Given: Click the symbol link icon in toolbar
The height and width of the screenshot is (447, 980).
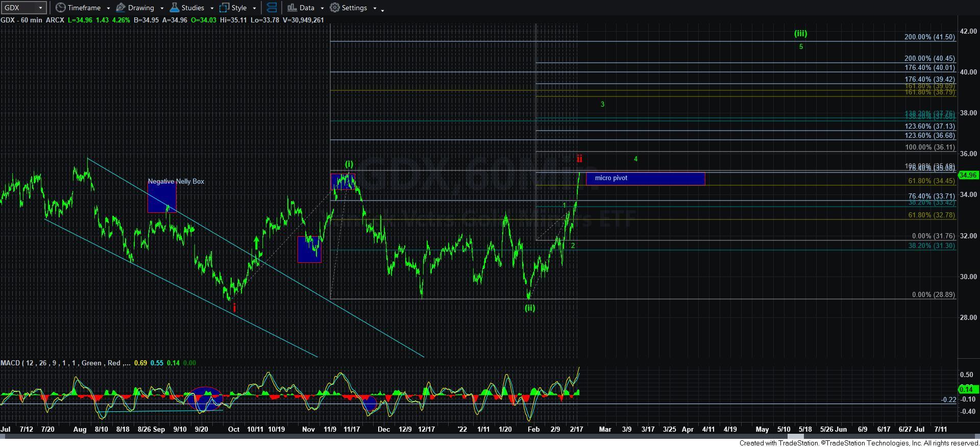Looking at the screenshot, I should coord(272,8).
